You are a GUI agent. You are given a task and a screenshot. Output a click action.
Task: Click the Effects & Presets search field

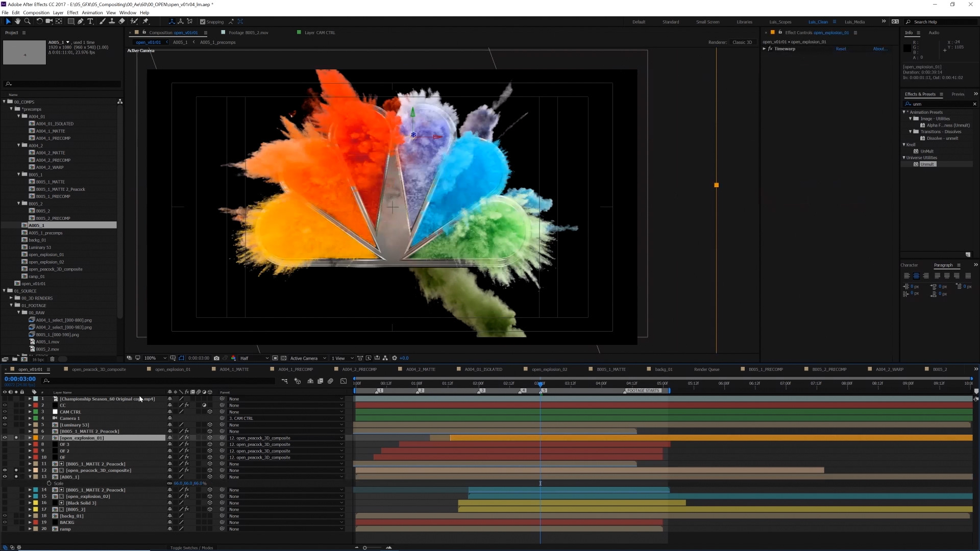point(939,104)
